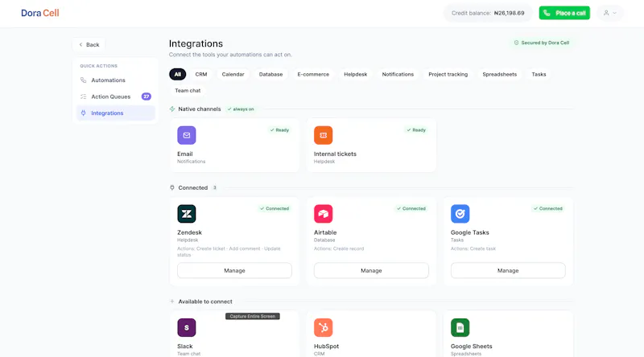644x357 pixels.
Task: Click the Zendesk card title
Action: [x=189, y=232]
